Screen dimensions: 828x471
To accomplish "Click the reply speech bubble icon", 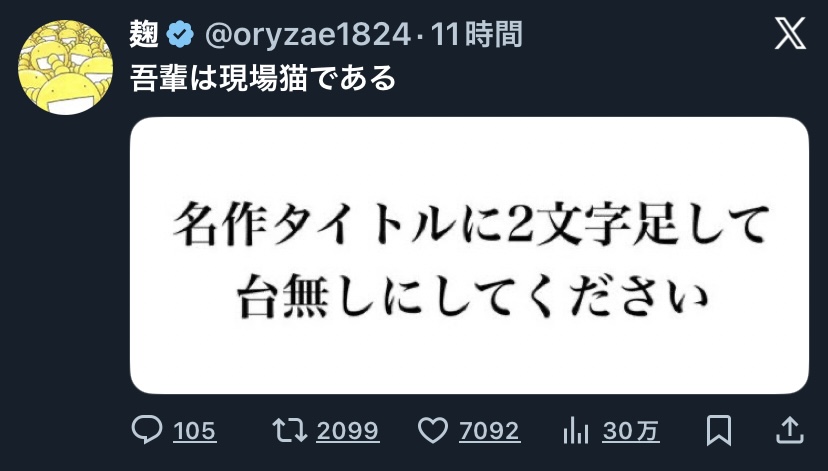I will click(x=147, y=430).
